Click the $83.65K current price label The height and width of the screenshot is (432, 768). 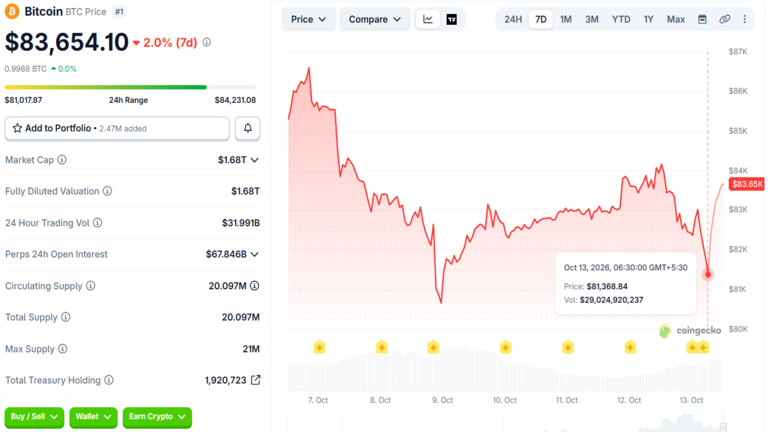(x=746, y=184)
